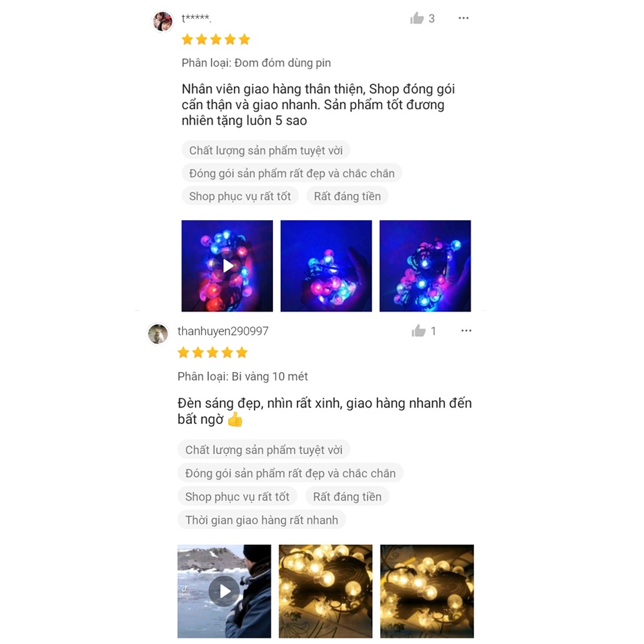
Task: Open t***** profile avatar
Action: tap(163, 21)
